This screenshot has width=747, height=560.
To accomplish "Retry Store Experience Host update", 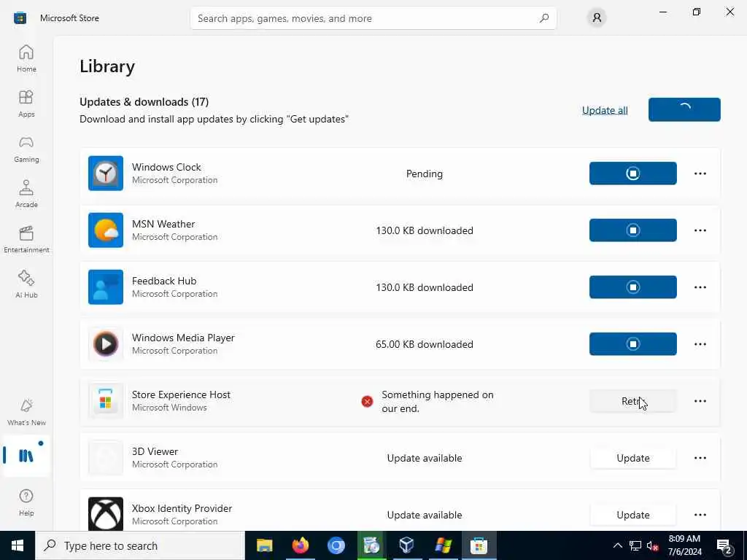I will tap(632, 401).
